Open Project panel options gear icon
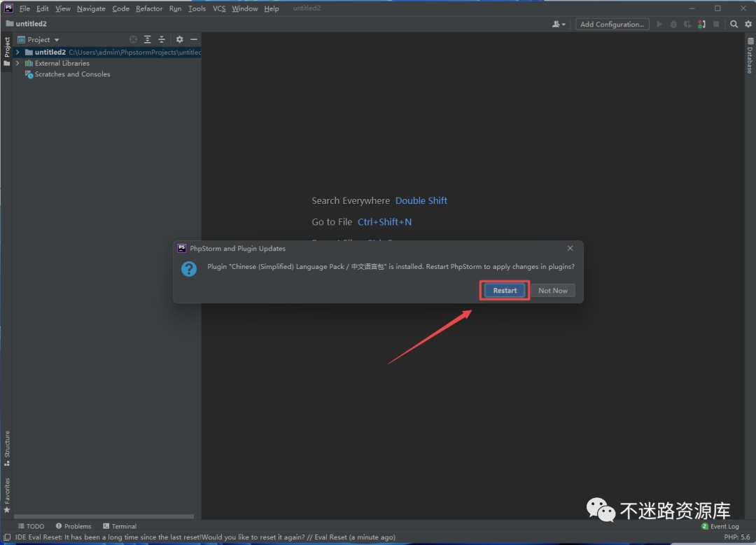756x545 pixels. [179, 39]
